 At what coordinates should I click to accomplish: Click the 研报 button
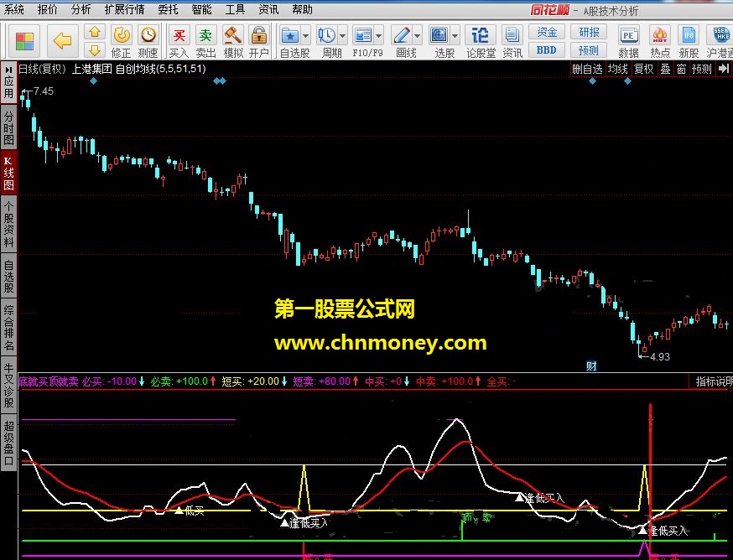point(589,32)
